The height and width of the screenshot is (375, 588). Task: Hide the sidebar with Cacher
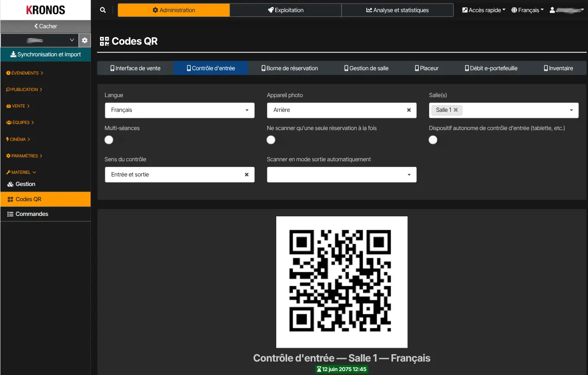45,26
